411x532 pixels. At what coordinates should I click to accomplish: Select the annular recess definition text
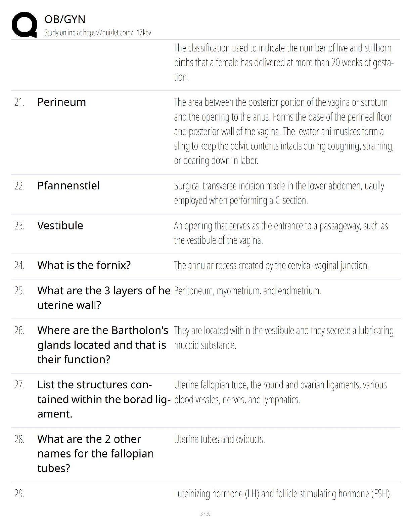click(271, 266)
